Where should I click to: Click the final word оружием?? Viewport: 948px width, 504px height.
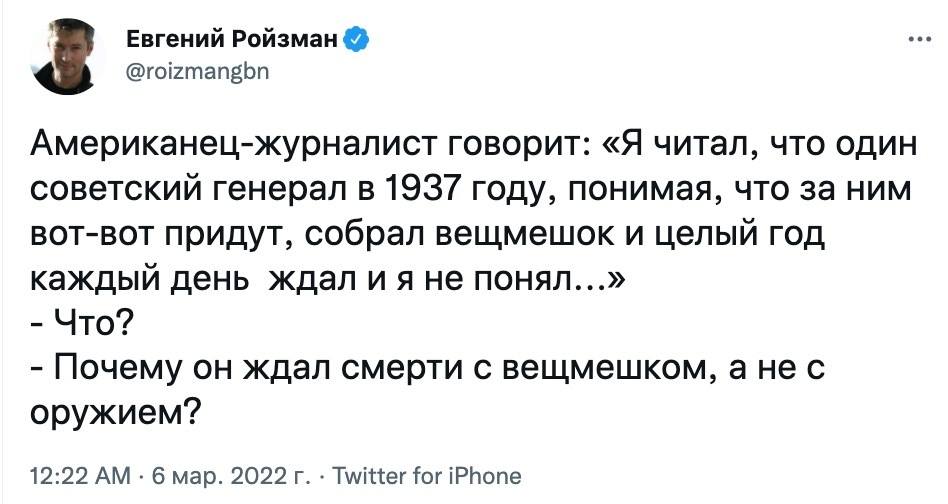[x=112, y=411]
